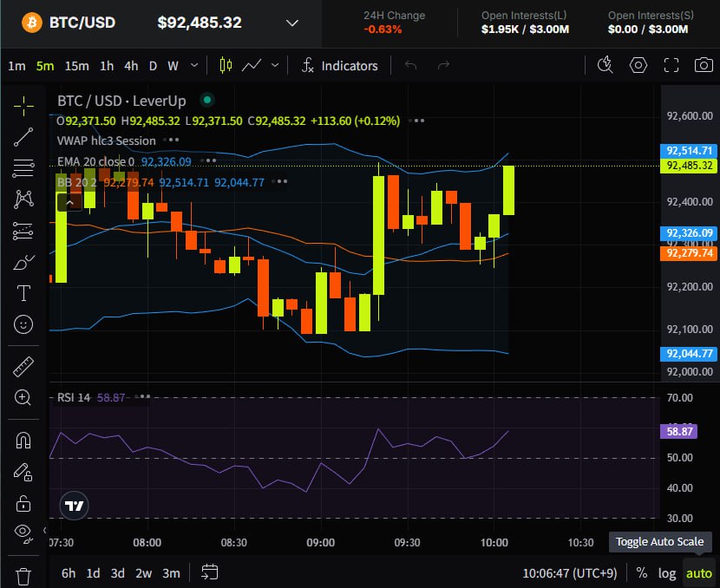
Task: Select candlestick chart type
Action: pyautogui.click(x=226, y=66)
